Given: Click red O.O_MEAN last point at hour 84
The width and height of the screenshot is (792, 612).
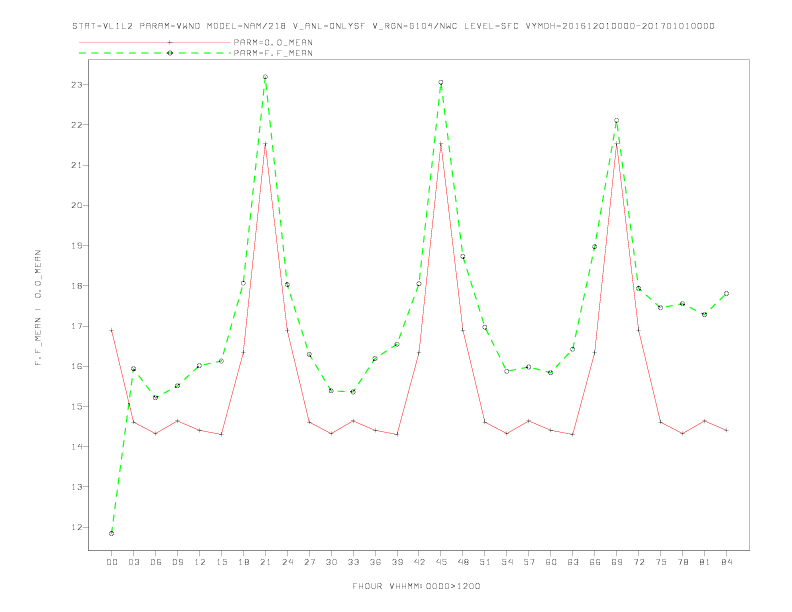Looking at the screenshot, I should pos(726,430).
